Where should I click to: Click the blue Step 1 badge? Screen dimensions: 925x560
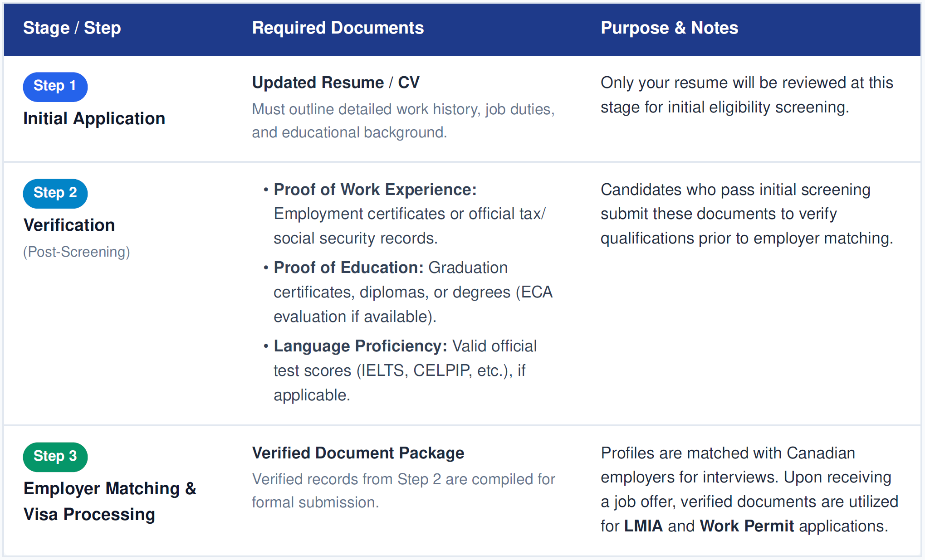[55, 87]
